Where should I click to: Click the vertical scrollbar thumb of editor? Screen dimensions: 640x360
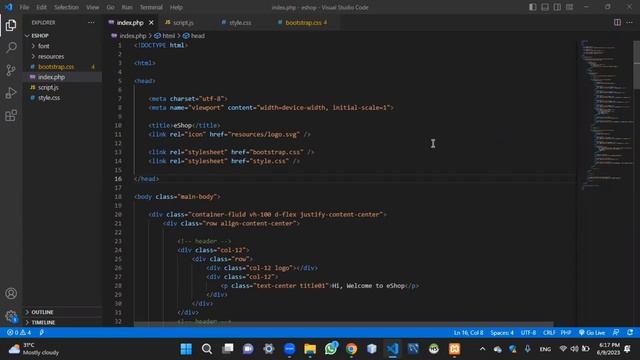[636, 64]
